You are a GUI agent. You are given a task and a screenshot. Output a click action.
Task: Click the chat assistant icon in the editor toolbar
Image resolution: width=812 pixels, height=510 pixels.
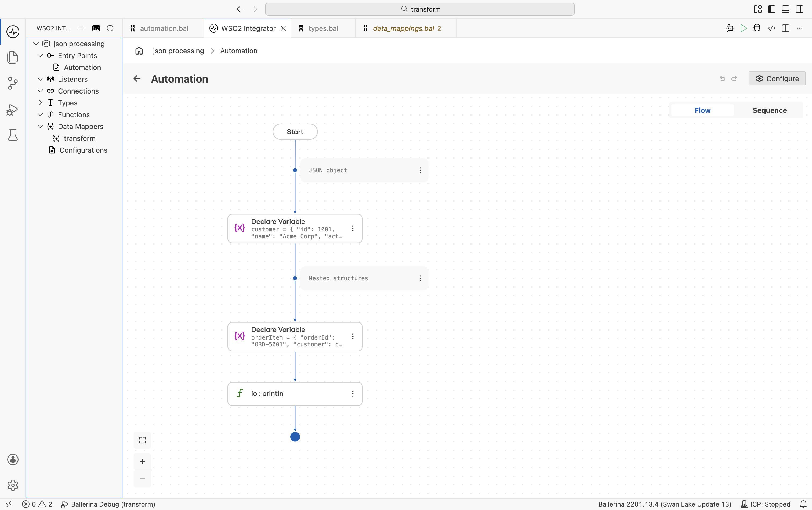tap(730, 28)
